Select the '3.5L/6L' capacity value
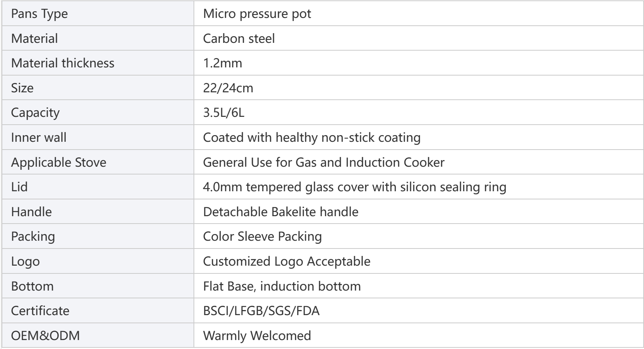Viewport: 644px width, 349px height. [223, 113]
